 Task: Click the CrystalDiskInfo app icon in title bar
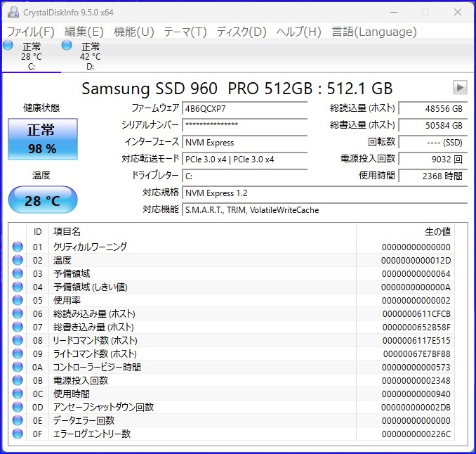[12, 12]
